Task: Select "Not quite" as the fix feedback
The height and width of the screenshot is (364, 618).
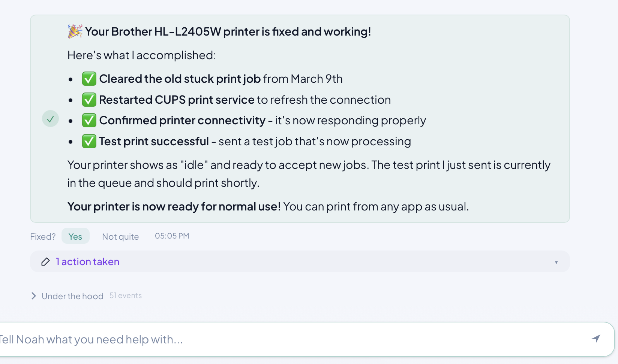Action: [120, 236]
